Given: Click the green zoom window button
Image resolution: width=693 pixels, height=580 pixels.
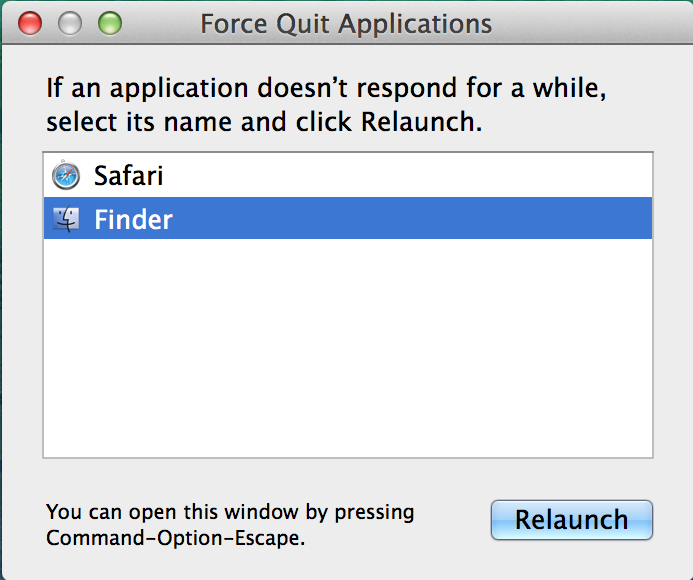Looking at the screenshot, I should point(110,23).
